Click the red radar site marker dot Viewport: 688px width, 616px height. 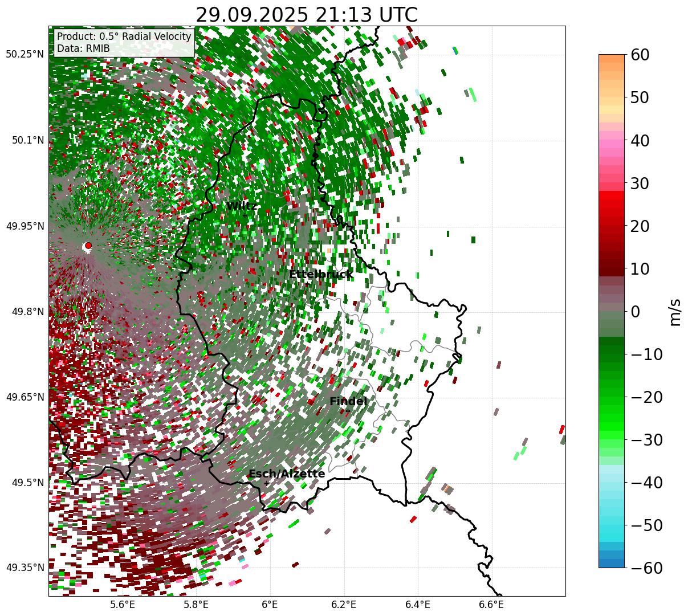[88, 246]
